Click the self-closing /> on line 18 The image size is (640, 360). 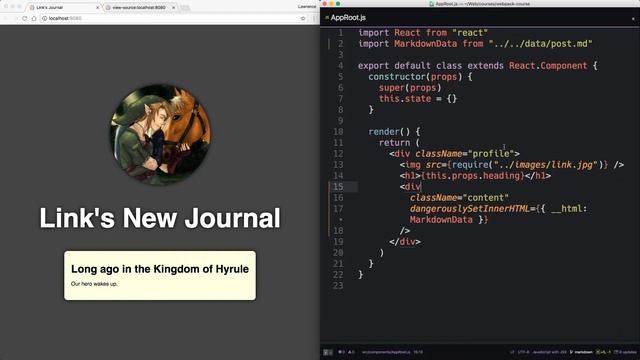(404, 231)
